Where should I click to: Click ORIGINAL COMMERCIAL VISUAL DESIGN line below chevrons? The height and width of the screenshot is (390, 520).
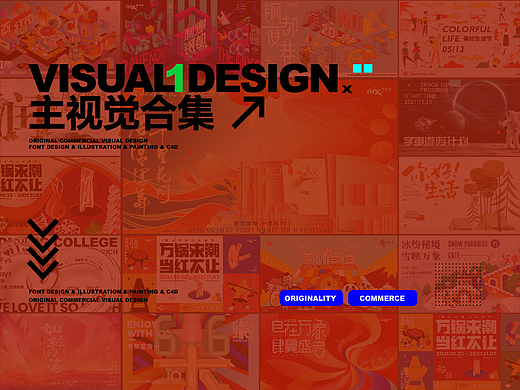pos(88,300)
